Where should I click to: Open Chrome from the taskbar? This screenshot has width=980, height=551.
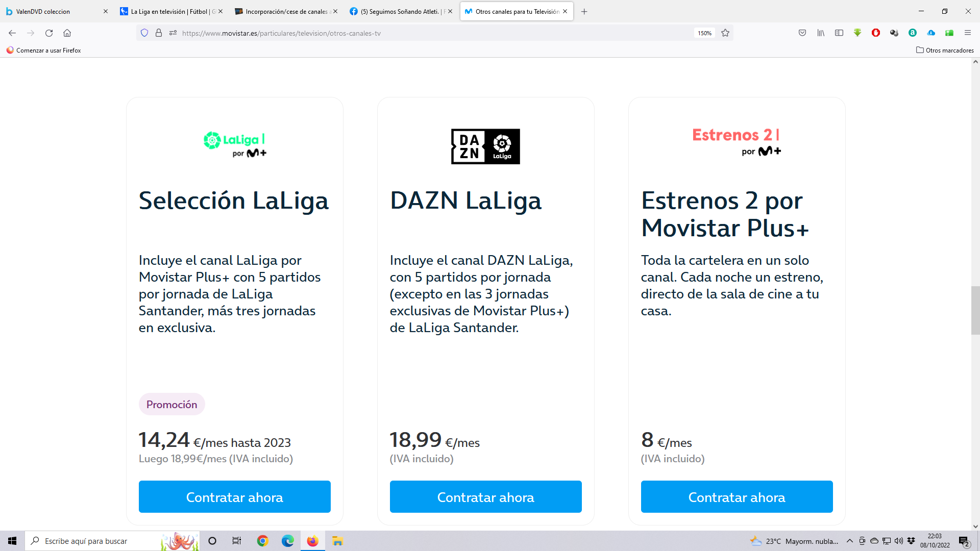coord(263,541)
